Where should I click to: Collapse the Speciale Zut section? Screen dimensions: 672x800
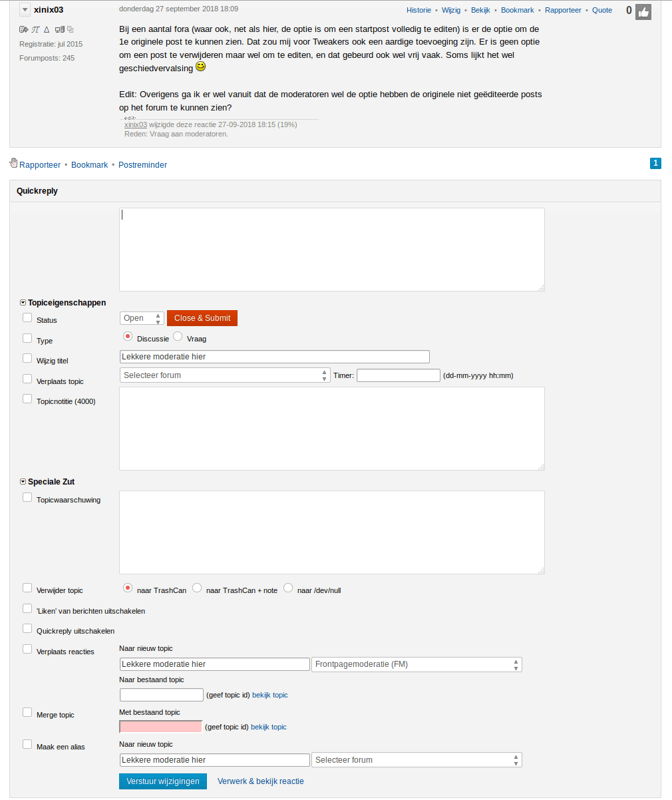(x=23, y=482)
